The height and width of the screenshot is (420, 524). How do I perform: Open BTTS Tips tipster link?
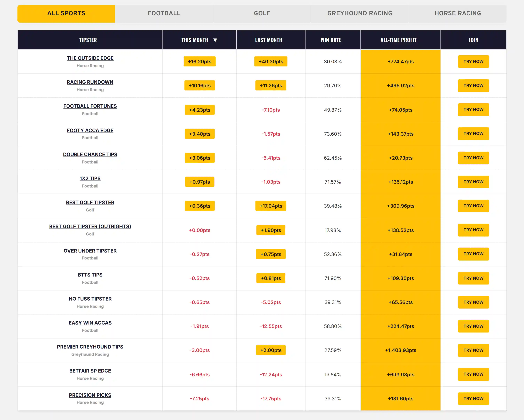point(90,275)
